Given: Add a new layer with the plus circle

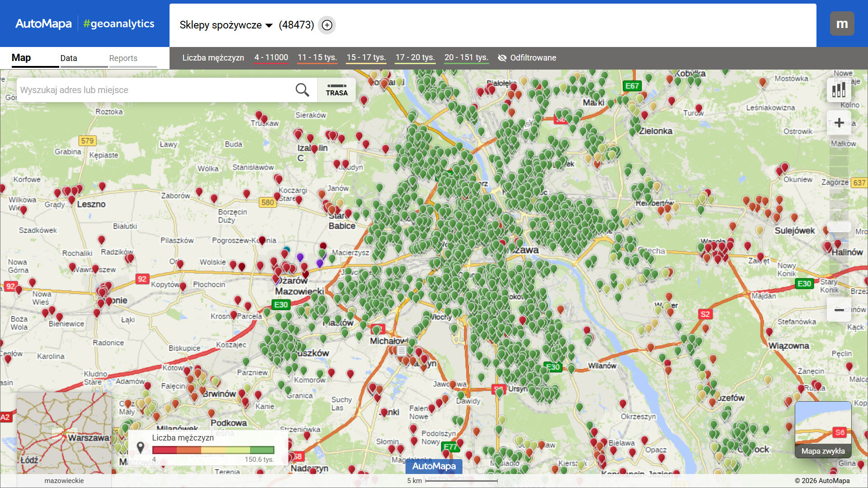Looking at the screenshot, I should coord(326,25).
